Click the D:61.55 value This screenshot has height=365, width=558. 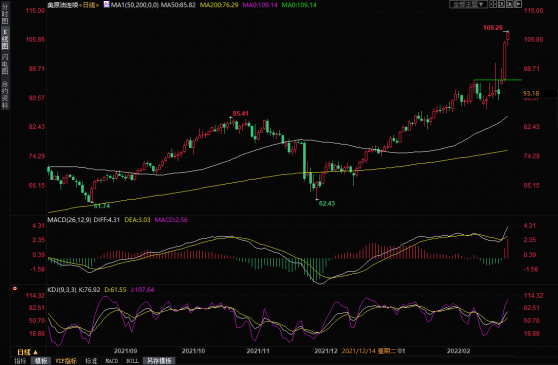[x=115, y=290]
